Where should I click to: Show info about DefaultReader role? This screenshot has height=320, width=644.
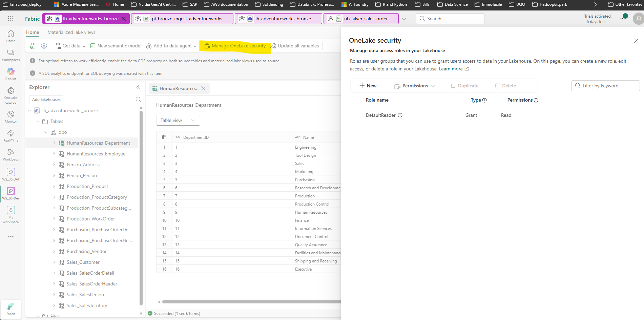click(x=400, y=115)
